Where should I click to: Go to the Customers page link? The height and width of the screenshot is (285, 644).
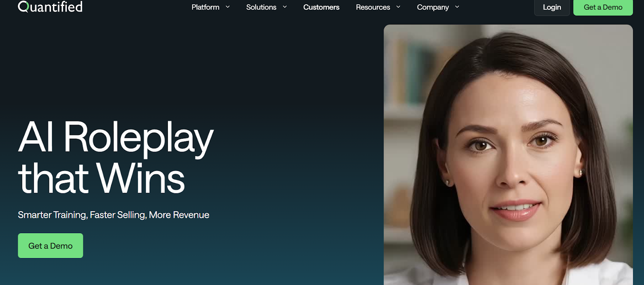(x=321, y=7)
